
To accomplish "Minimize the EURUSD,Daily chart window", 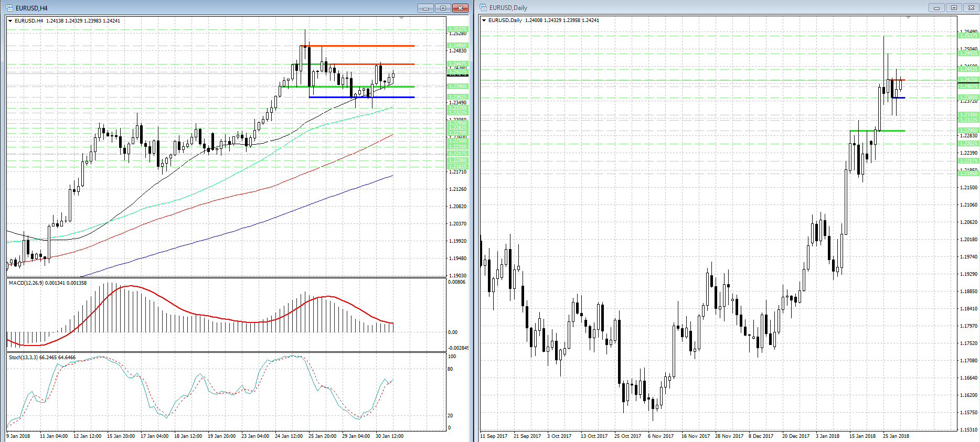I will (x=936, y=8).
